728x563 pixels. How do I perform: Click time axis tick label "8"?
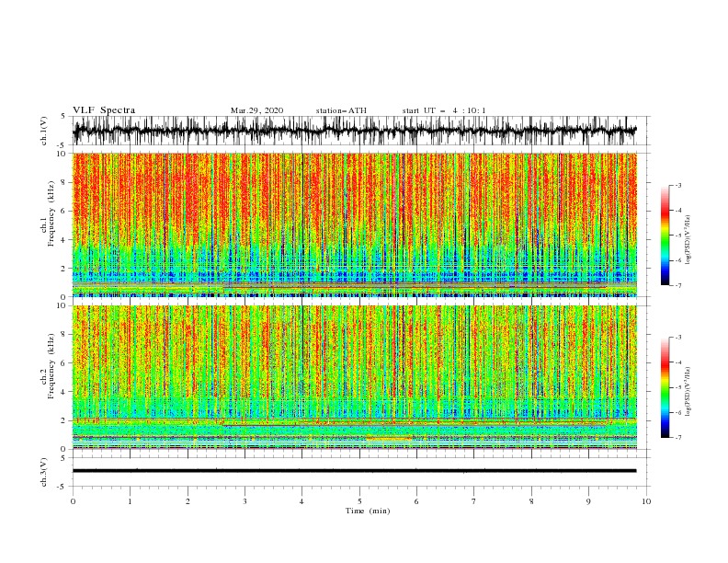(531, 501)
